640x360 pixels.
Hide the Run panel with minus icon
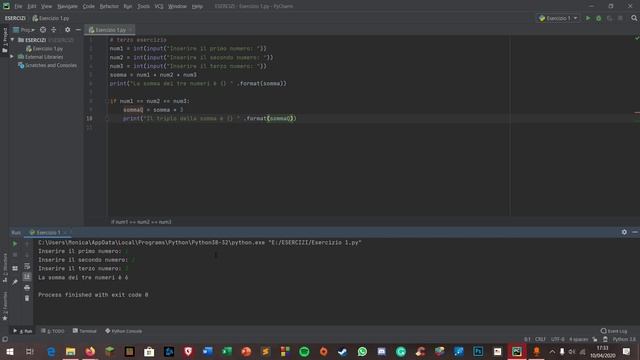pos(635,232)
